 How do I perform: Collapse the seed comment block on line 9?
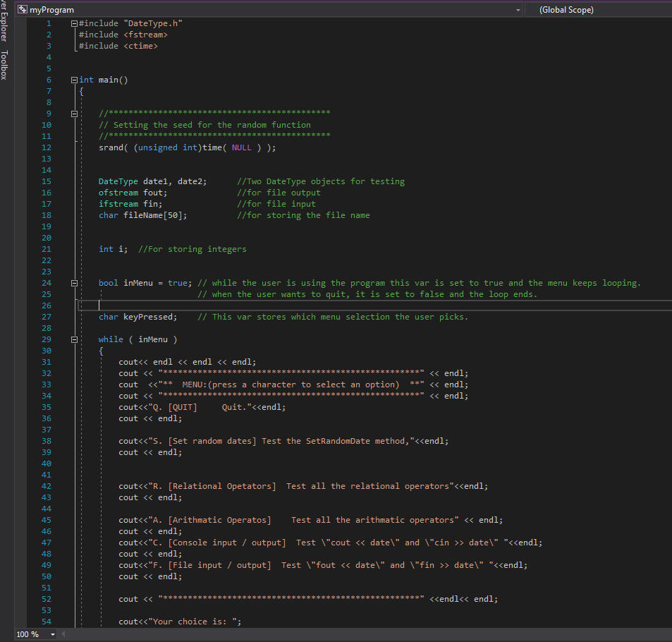pyautogui.click(x=74, y=114)
